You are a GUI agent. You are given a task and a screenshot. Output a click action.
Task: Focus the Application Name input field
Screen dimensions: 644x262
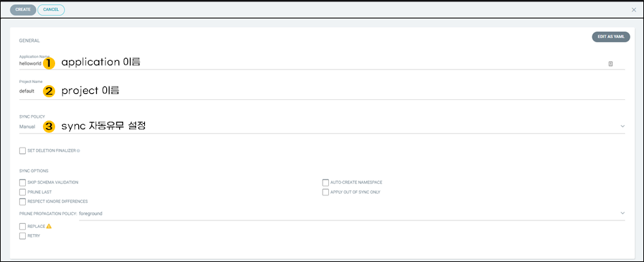click(x=322, y=64)
